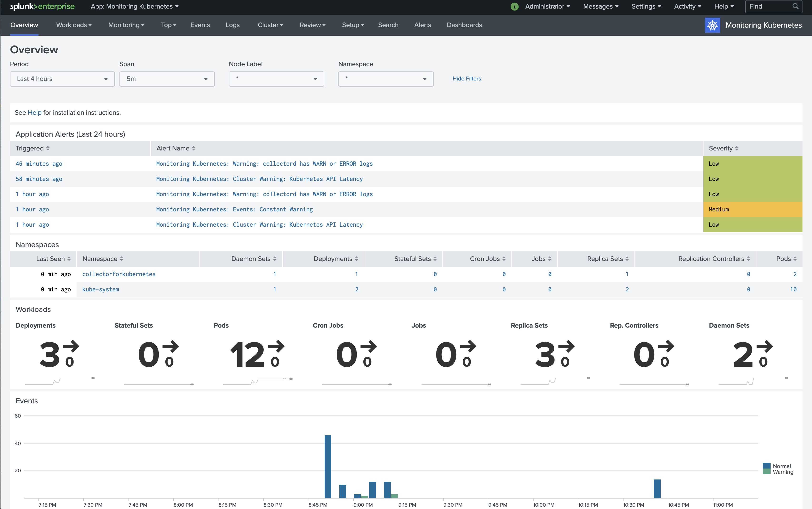Click the sort icon on the Pods column
Screen dimensions: 812x509
pos(795,259)
